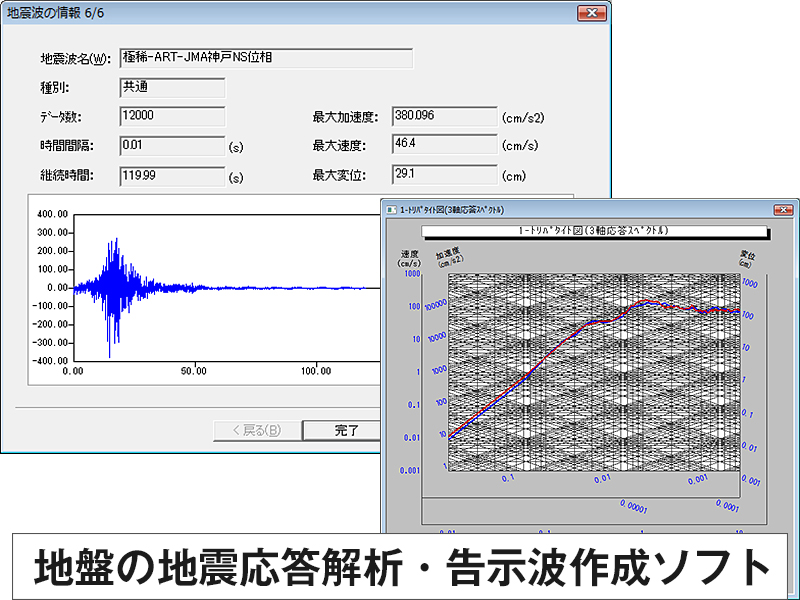Focus the 時間間隔 field showing 0.01
The image size is (800, 600).
tap(171, 146)
